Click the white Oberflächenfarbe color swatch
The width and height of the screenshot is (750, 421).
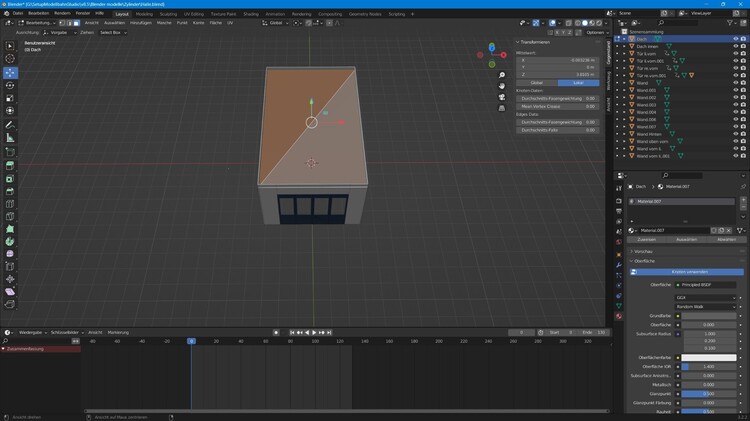pos(709,357)
